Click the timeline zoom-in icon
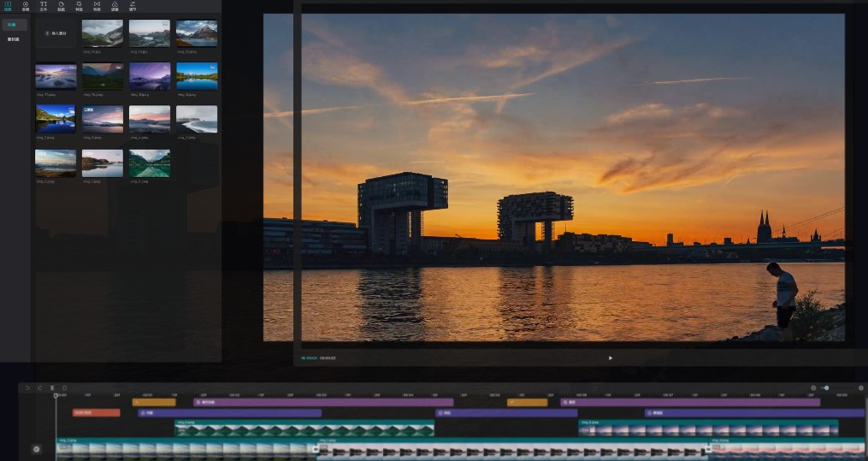 tap(860, 388)
